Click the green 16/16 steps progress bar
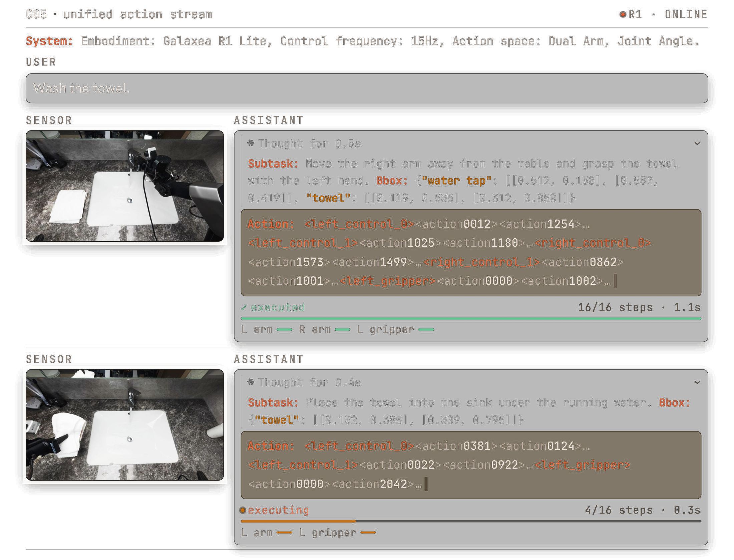734x560 pixels. pyautogui.click(x=471, y=319)
